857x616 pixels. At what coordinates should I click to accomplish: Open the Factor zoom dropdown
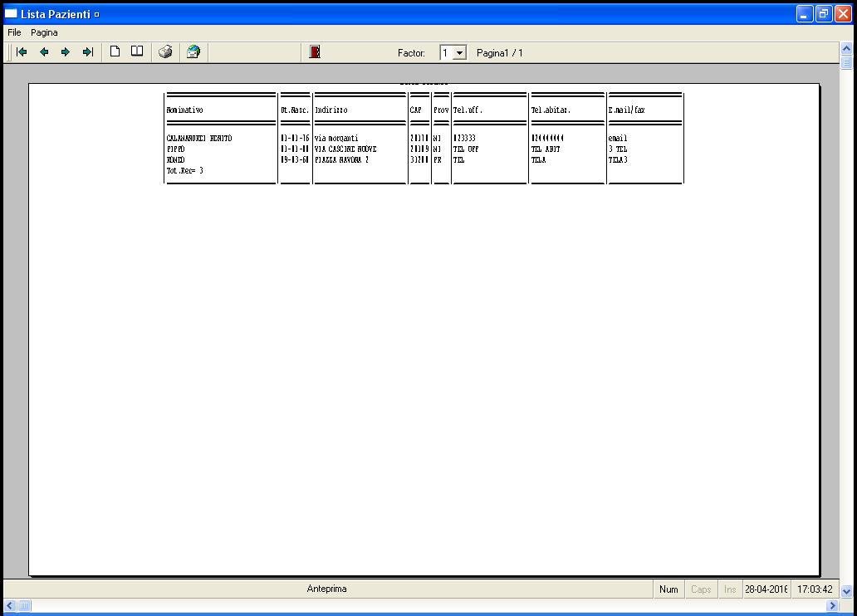pos(460,53)
